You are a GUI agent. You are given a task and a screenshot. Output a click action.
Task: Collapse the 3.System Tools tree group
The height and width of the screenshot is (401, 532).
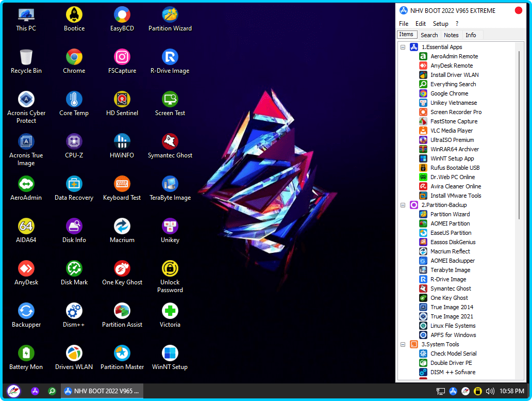[x=403, y=345]
